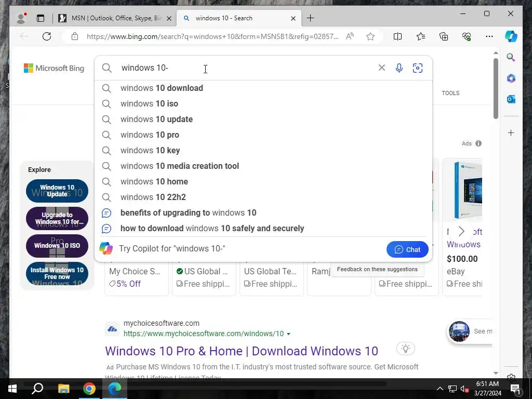
Task: Add sidebar app with plus icon
Action: tap(511, 132)
